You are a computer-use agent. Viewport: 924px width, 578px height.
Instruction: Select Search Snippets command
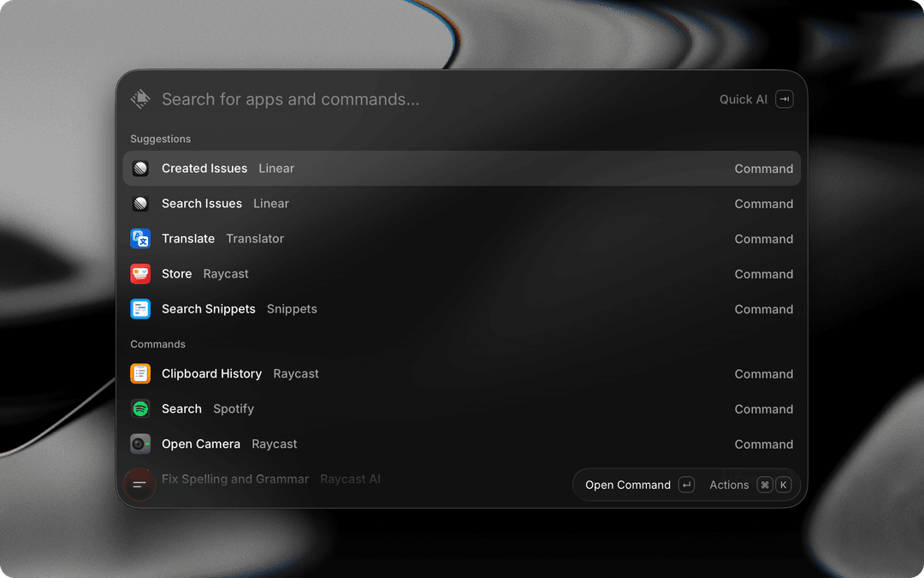(x=462, y=309)
